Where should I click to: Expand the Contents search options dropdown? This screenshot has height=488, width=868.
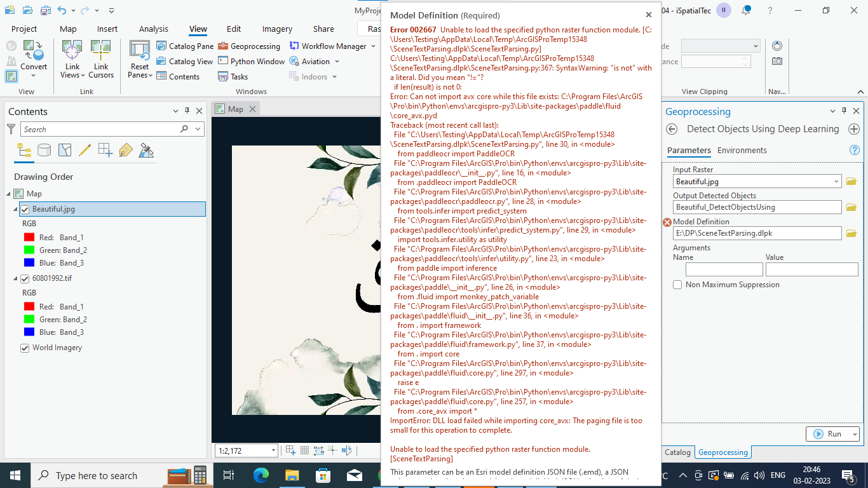pyautogui.click(x=198, y=129)
